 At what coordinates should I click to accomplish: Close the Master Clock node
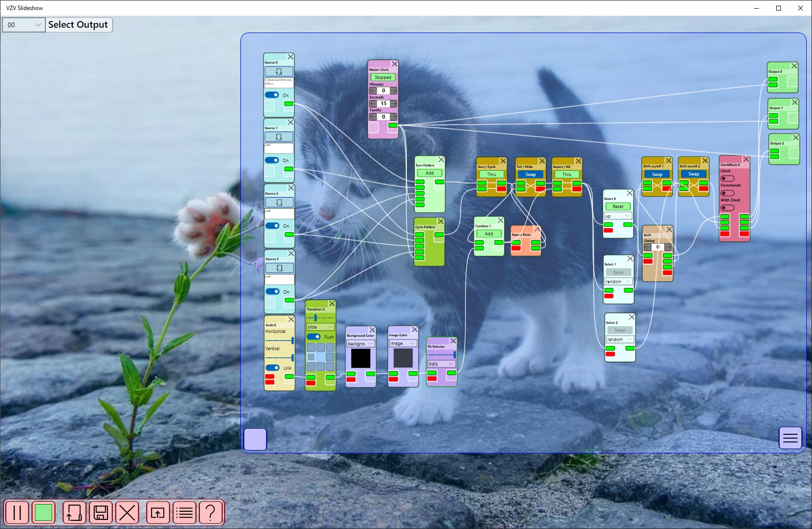click(x=394, y=64)
